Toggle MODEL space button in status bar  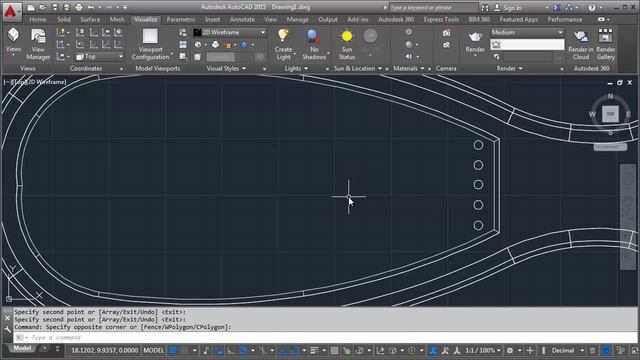[x=153, y=350]
